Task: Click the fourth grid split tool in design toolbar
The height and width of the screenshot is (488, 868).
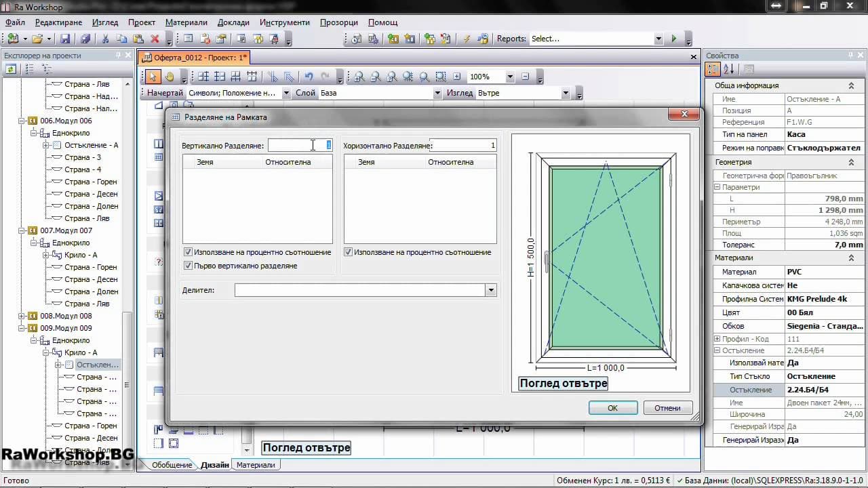Action: coord(252,77)
